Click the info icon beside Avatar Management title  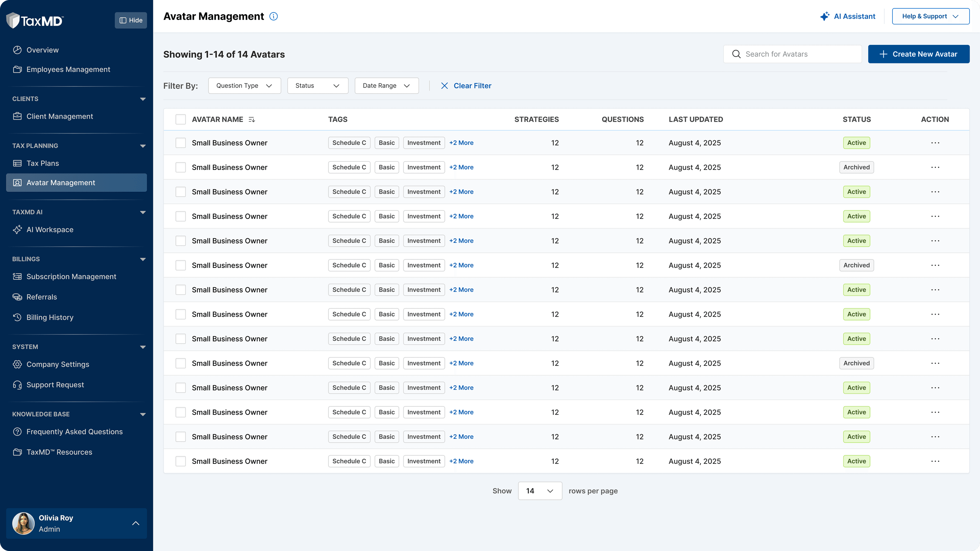click(x=274, y=16)
